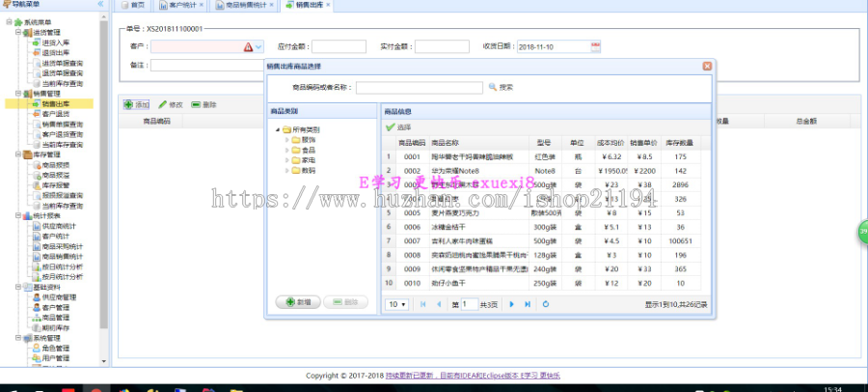Jump to the last page of products

tap(528, 304)
